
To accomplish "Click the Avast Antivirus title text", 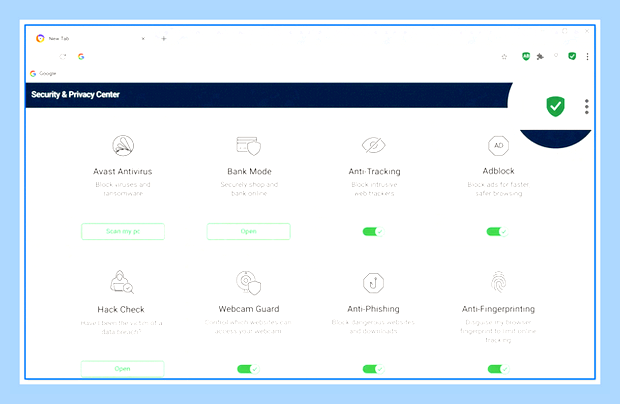I will tap(123, 172).
